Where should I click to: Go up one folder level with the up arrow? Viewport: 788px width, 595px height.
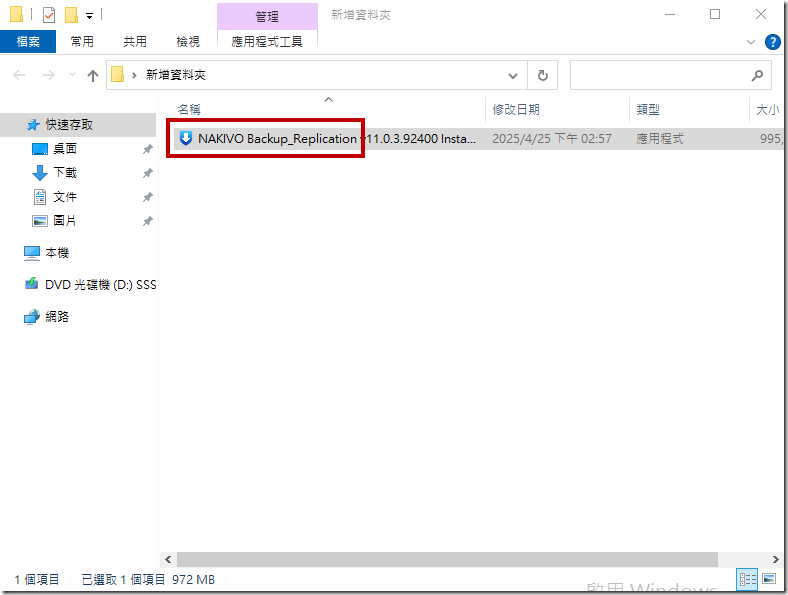point(92,75)
